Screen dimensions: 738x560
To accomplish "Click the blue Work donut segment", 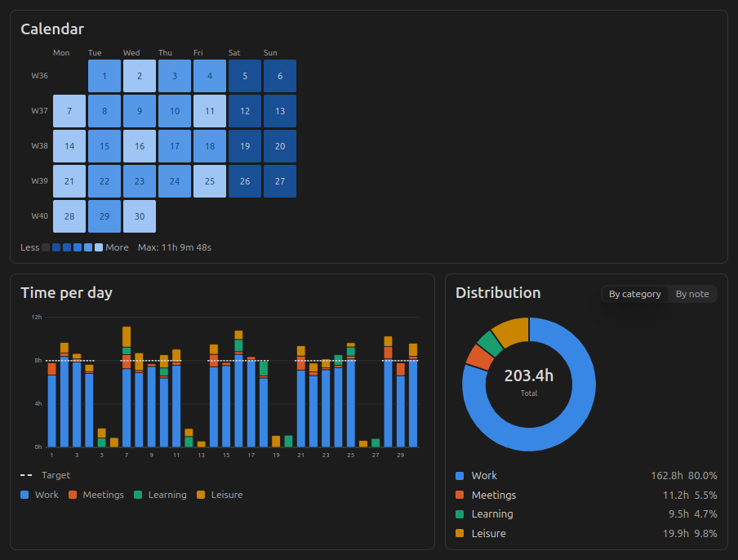I will [x=576, y=410].
